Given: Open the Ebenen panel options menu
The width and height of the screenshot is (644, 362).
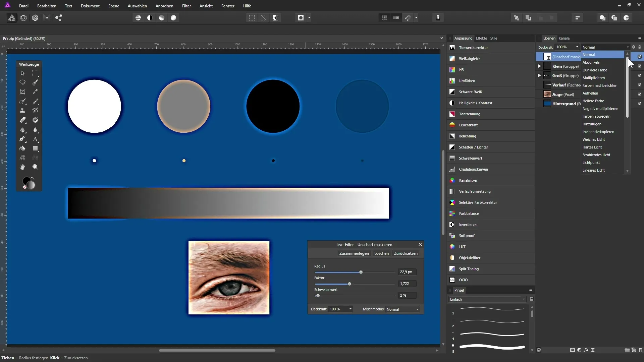Looking at the screenshot, I should 640,38.
